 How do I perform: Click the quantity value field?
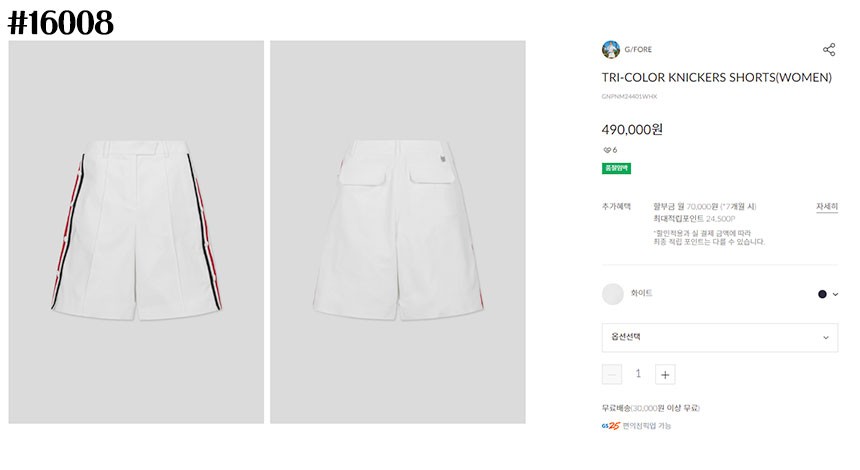tap(639, 374)
